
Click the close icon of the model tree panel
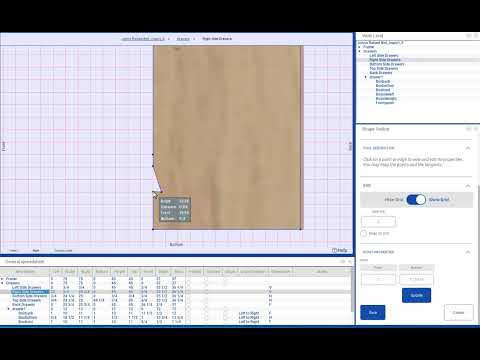tap(476, 36)
